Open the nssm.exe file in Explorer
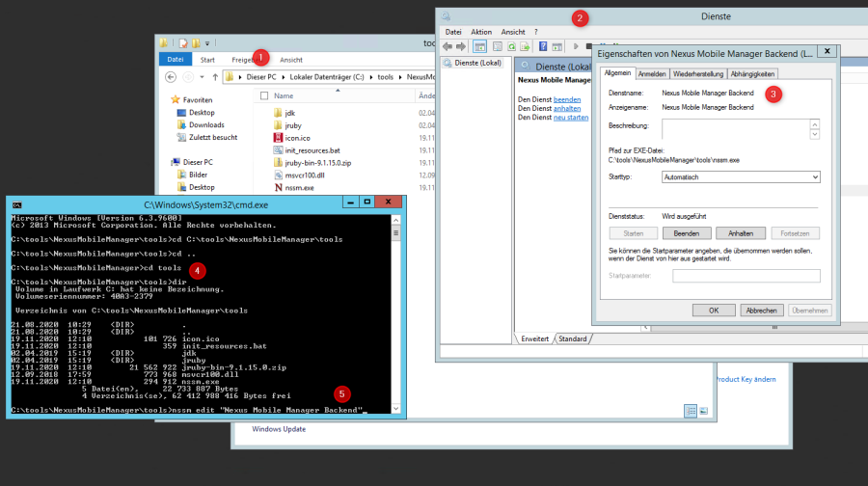The image size is (868, 486). click(300, 187)
